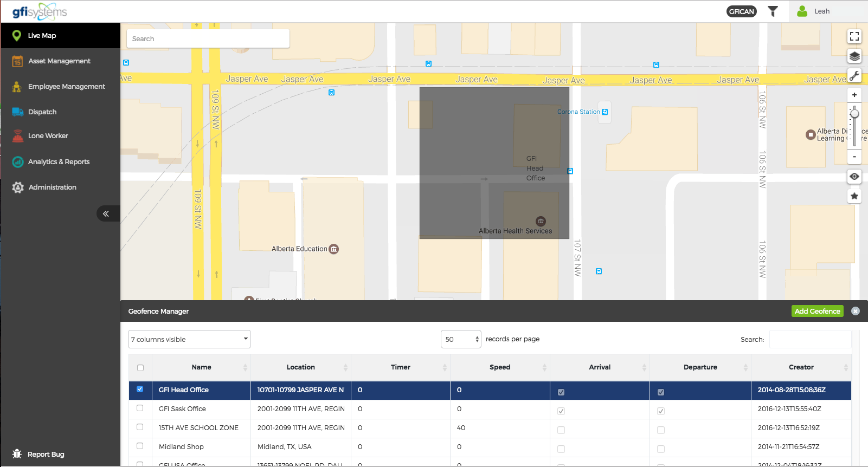Click the map Search field
This screenshot has width=868, height=467.
pos(208,39)
